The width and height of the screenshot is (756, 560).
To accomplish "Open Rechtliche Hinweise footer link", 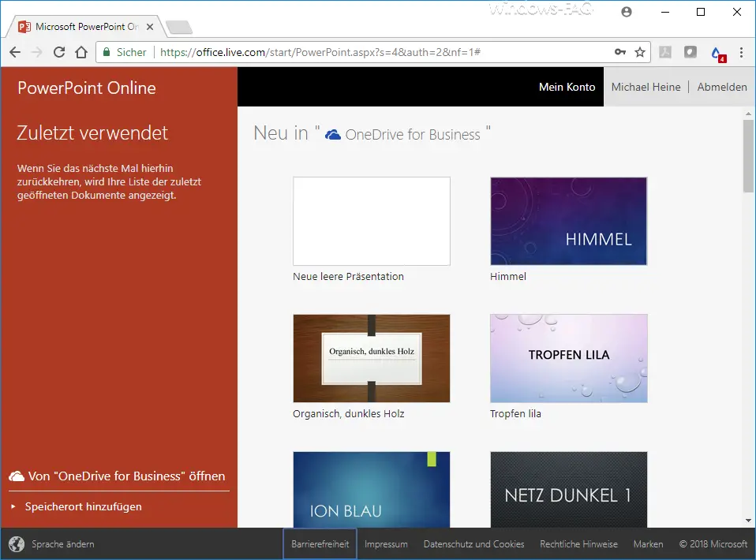I will pos(578,544).
